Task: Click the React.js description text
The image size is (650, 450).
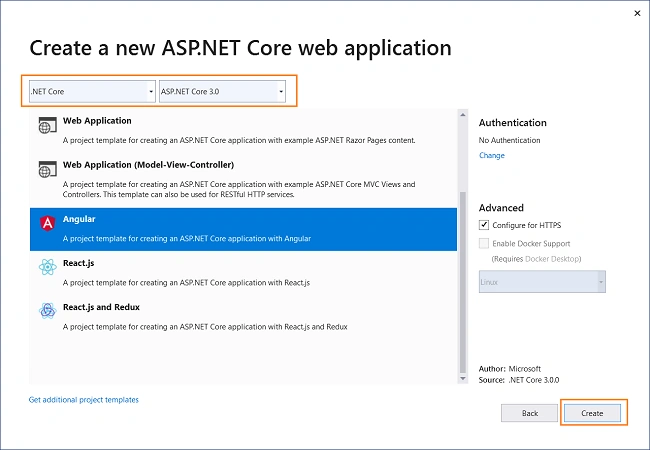Action: click(187, 283)
